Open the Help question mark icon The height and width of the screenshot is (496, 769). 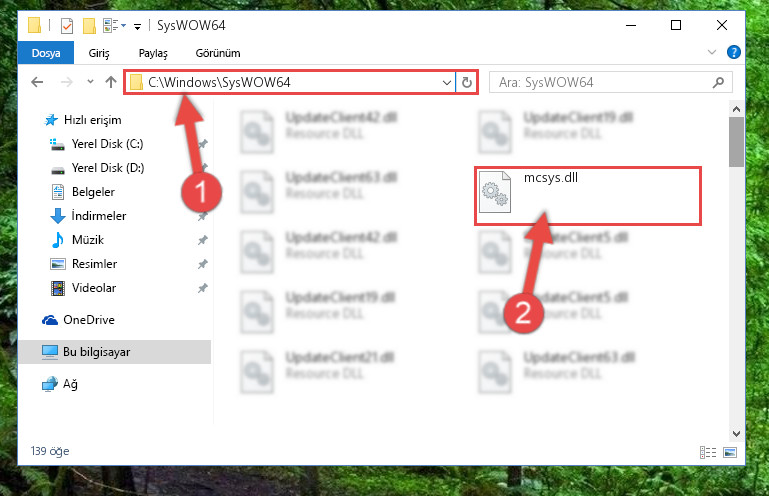point(734,52)
